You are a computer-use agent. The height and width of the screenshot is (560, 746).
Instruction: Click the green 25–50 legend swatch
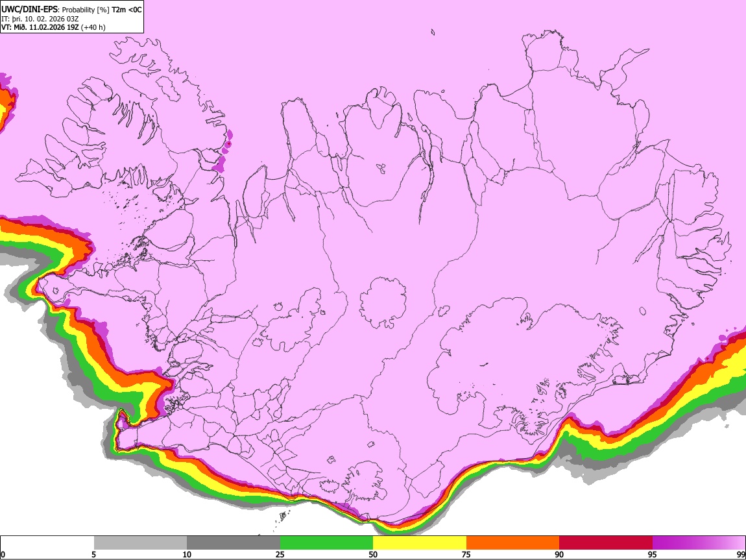326,542
